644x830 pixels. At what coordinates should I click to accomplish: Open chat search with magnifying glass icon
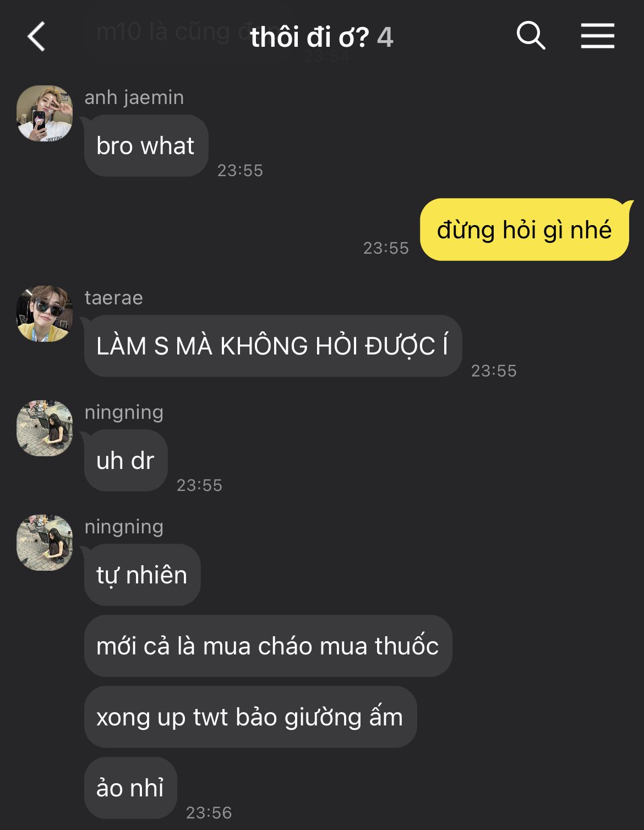point(531,36)
